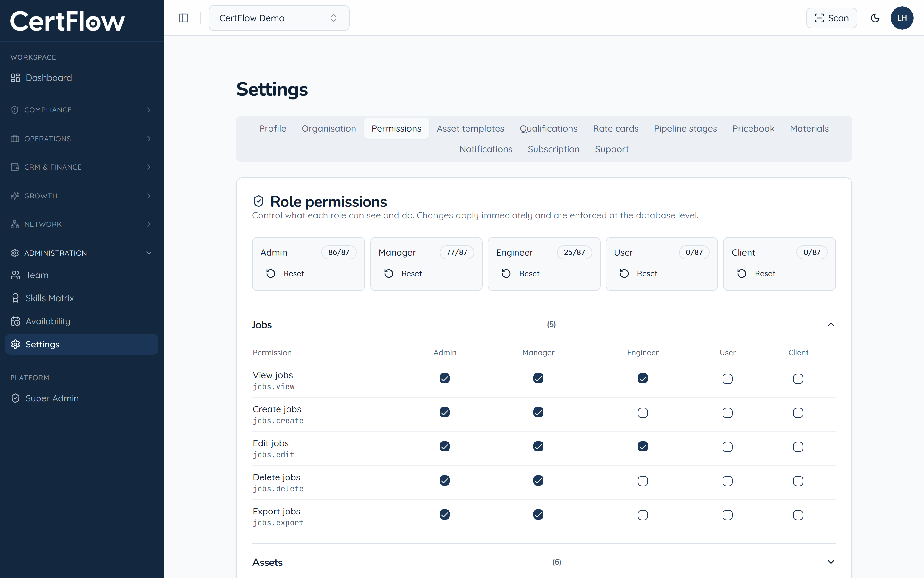This screenshot has height=578, width=924.
Task: Switch to the Organisation tab
Action: (329, 128)
